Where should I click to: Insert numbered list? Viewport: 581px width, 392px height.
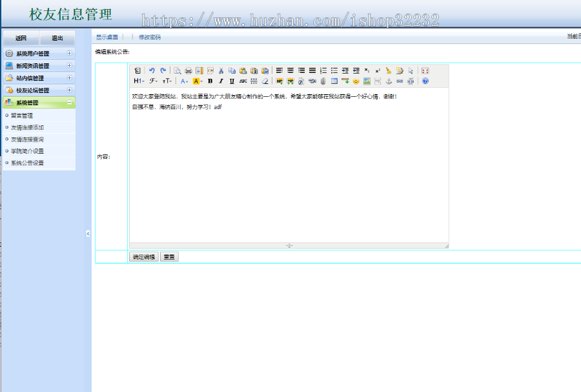(323, 70)
